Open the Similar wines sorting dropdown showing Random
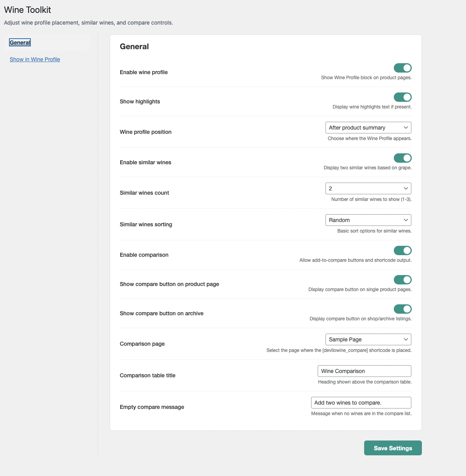466x476 pixels. click(368, 220)
